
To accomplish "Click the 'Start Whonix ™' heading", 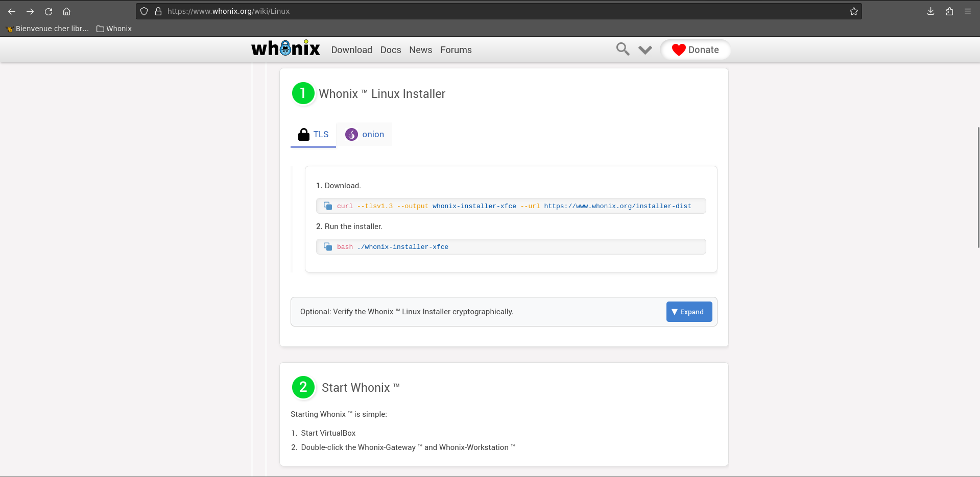I will (361, 388).
